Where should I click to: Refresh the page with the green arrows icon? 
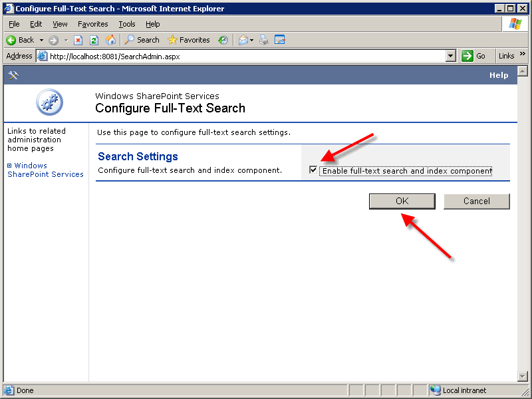pos(94,41)
